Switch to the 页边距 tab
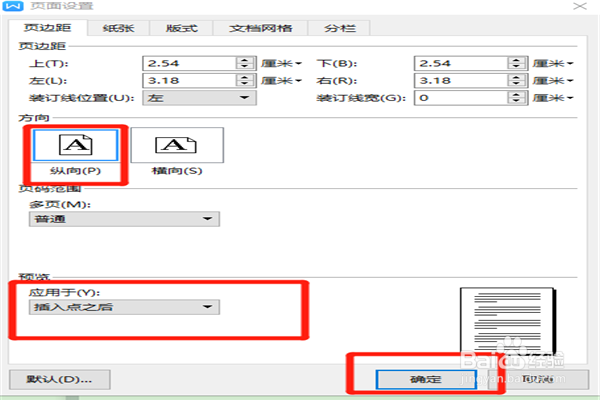Image resolution: width=600 pixels, height=400 pixels. [x=47, y=28]
